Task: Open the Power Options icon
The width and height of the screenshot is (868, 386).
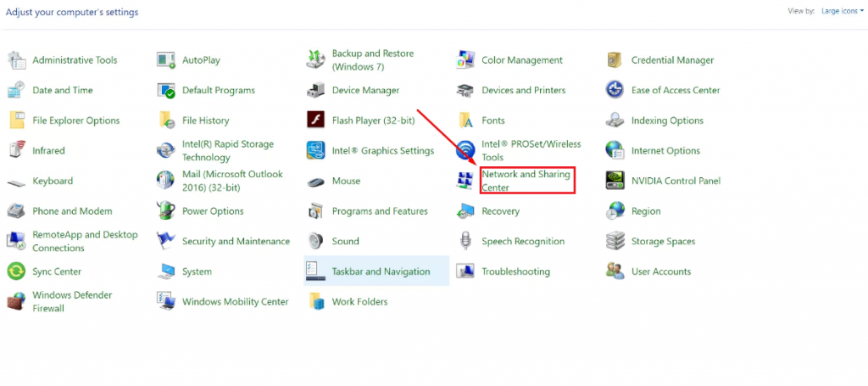Action: [x=166, y=211]
